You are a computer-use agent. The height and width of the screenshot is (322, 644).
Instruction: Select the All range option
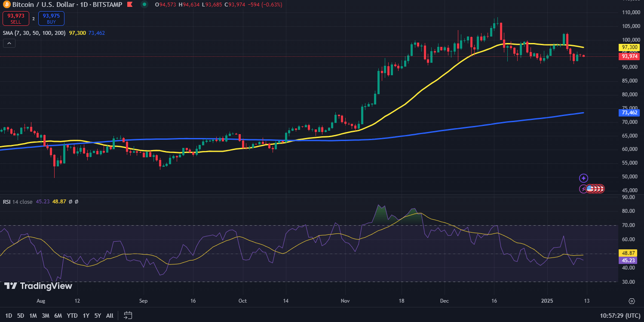coord(109,315)
